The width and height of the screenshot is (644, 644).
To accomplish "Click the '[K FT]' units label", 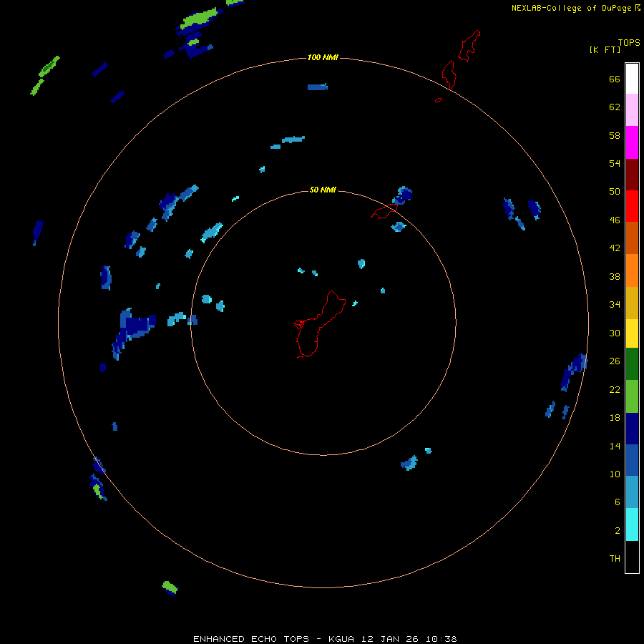I will pyautogui.click(x=605, y=49).
